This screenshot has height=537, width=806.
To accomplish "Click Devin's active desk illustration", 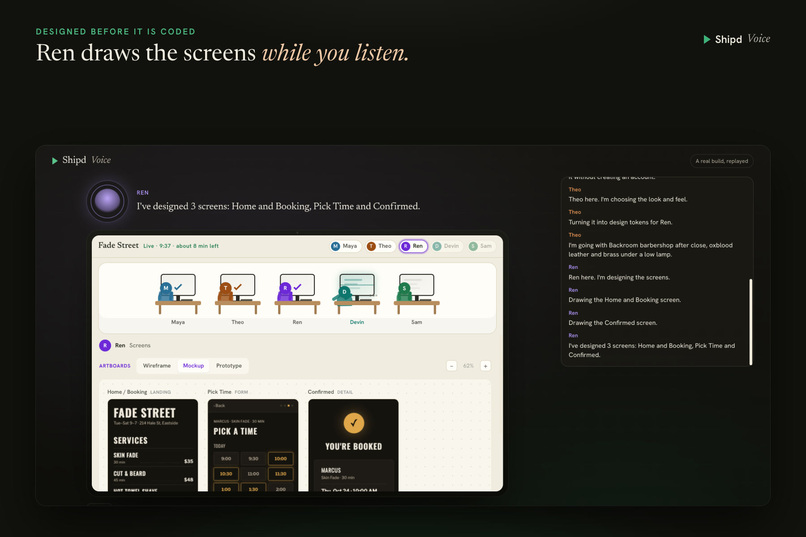I will click(x=357, y=293).
